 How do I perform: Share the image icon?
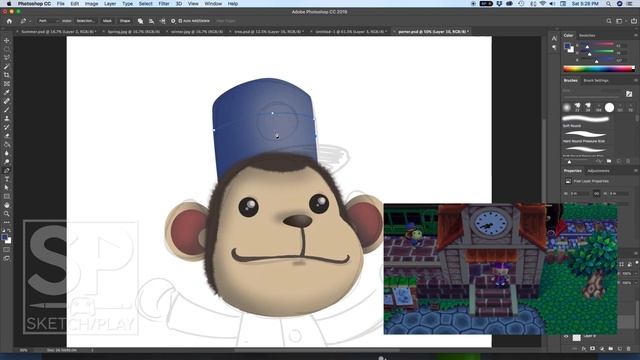tap(634, 21)
